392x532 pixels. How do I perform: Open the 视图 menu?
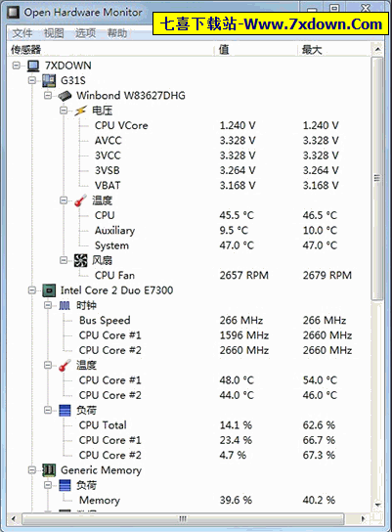[54, 33]
